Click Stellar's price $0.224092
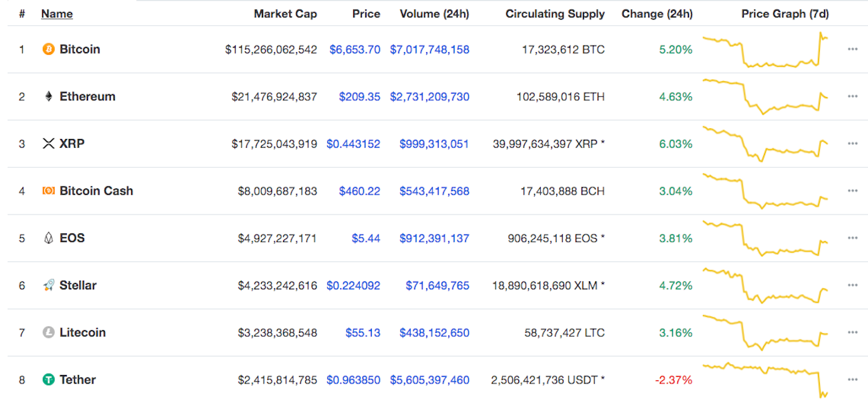This screenshot has width=868, height=403. 353,285
